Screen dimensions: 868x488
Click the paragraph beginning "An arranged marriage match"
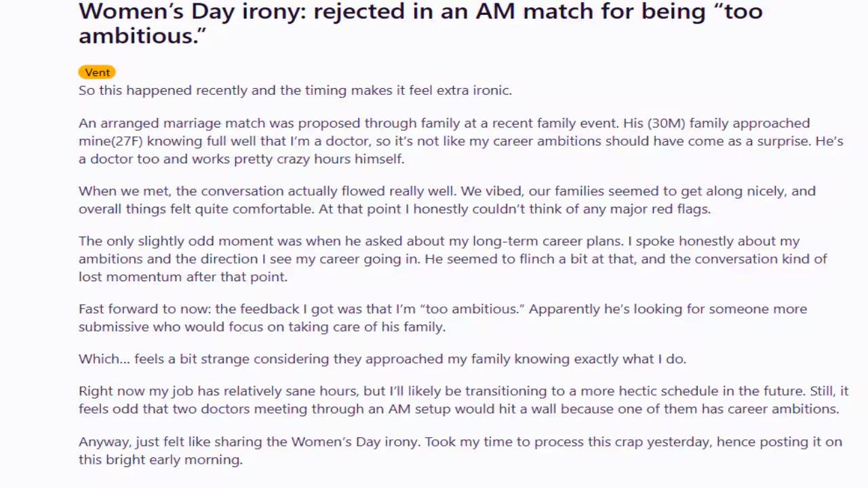tap(461, 141)
